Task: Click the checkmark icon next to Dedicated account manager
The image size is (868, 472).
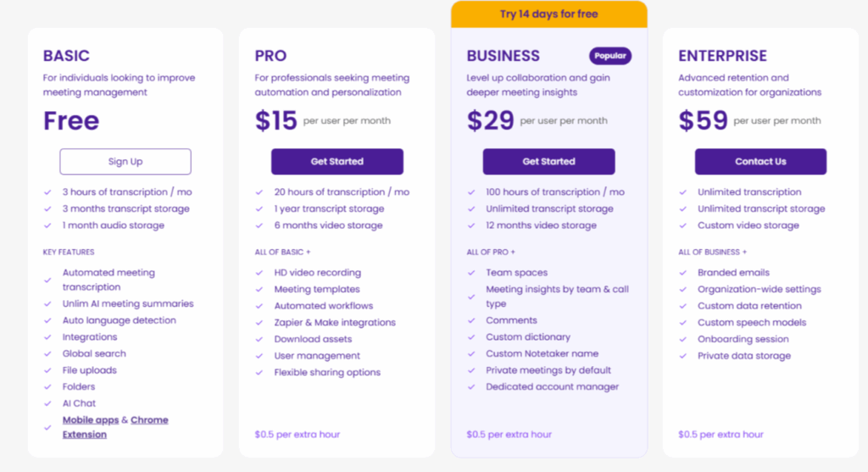Action: point(471,387)
